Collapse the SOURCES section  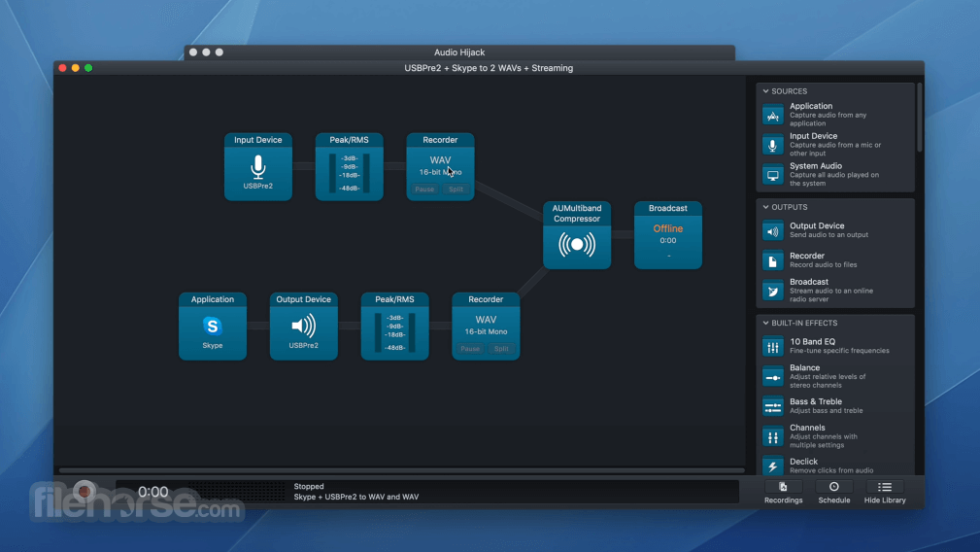tap(765, 91)
